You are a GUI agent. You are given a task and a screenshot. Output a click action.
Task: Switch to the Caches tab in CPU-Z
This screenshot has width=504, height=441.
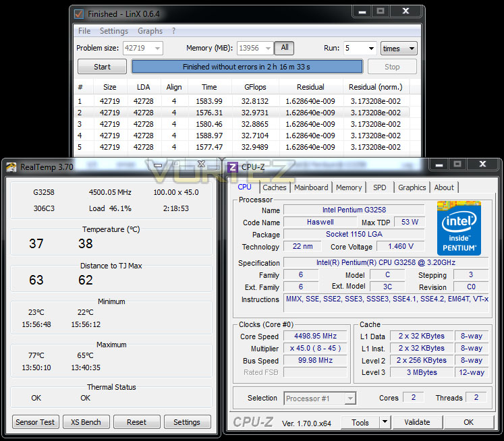point(274,187)
